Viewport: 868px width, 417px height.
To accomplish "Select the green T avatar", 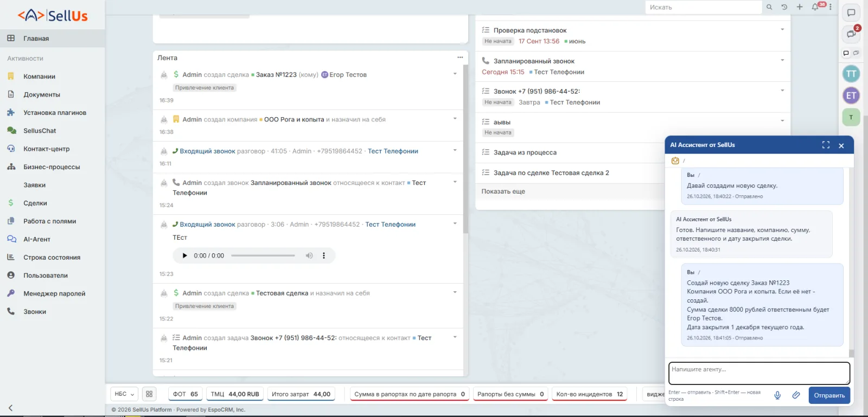I will coord(851,117).
